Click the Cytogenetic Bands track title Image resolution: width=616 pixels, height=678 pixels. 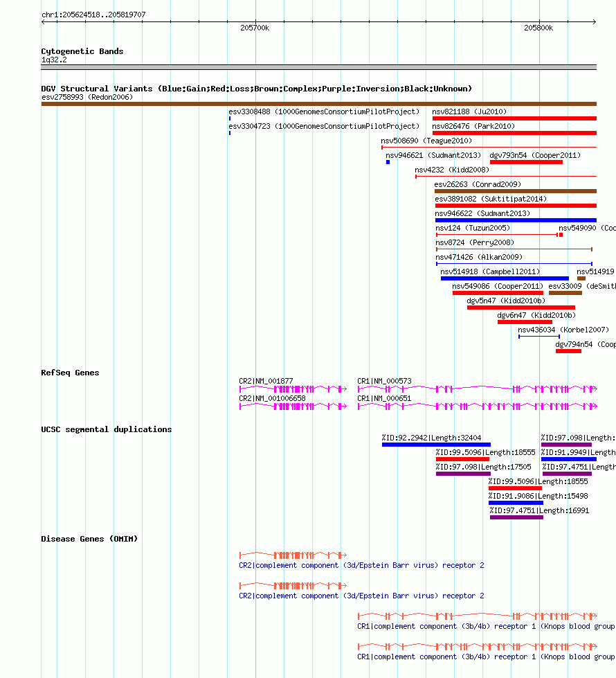click(x=82, y=51)
